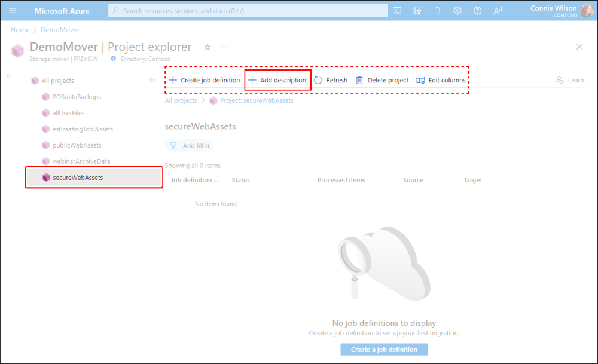Image resolution: width=598 pixels, height=364 pixels.
Task: Select the secureWebAssets project
Action: coord(94,178)
